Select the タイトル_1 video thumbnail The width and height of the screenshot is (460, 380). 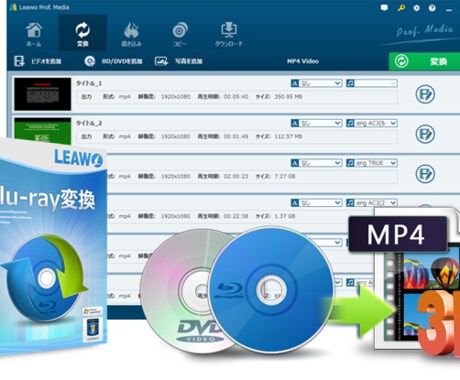click(43, 94)
